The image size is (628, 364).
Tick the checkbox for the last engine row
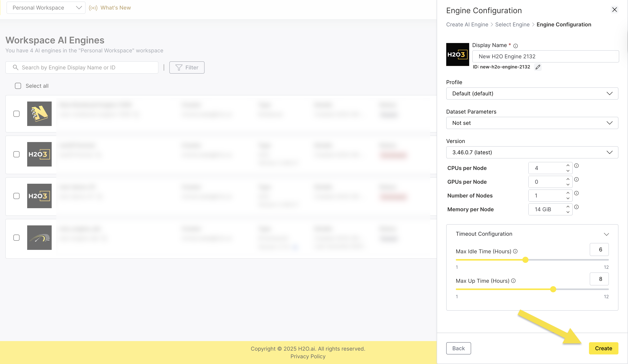[16, 237]
